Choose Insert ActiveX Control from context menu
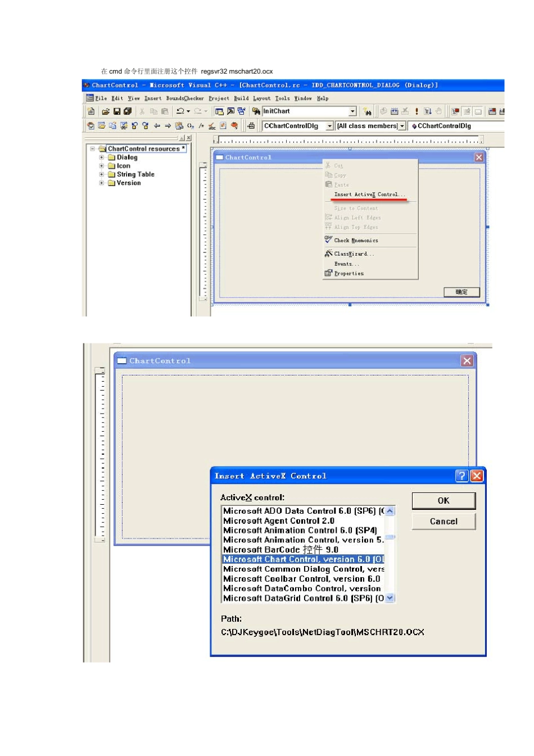 [369, 194]
